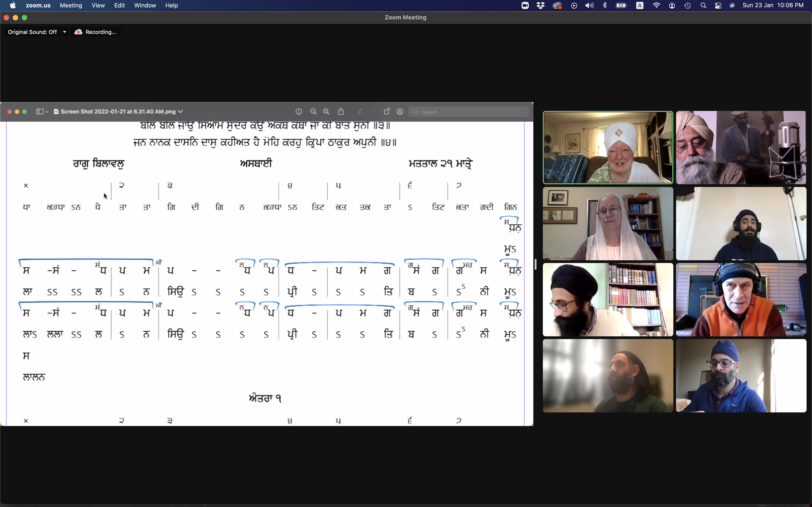The image size is (812, 507).
Task: Click the Recording indicator button
Action: point(96,32)
